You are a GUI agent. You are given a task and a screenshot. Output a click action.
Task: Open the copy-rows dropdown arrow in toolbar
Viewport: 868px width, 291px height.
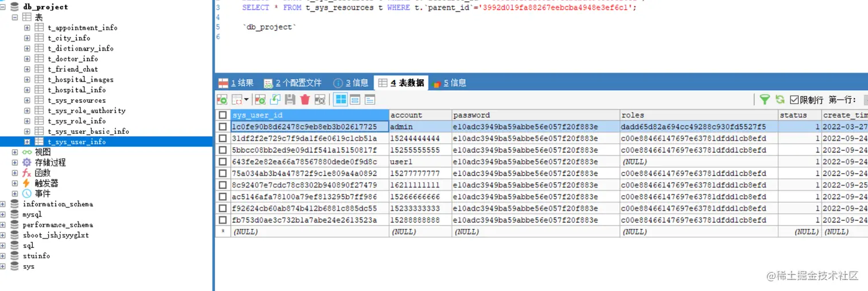point(246,99)
